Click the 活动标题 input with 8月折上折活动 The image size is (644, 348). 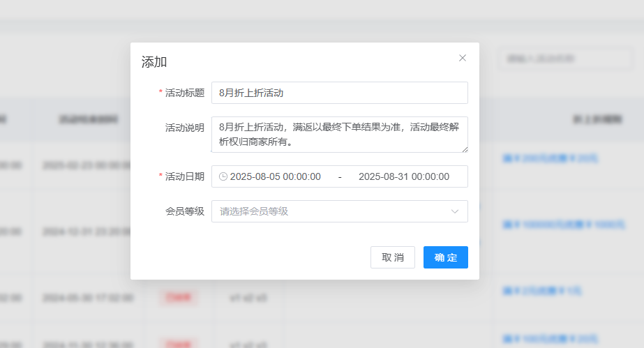[339, 93]
